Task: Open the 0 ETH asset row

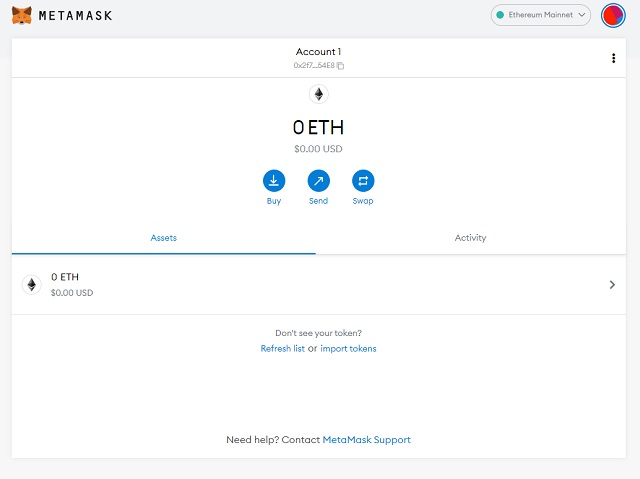Action: (x=318, y=285)
